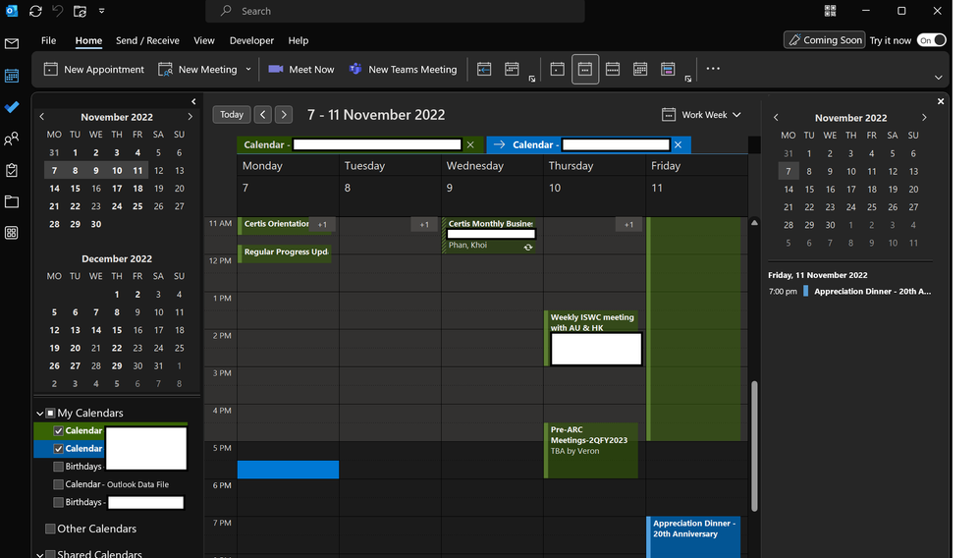Close the blue Calendar tab
Viewport: 980px width, 558px height.
click(679, 145)
